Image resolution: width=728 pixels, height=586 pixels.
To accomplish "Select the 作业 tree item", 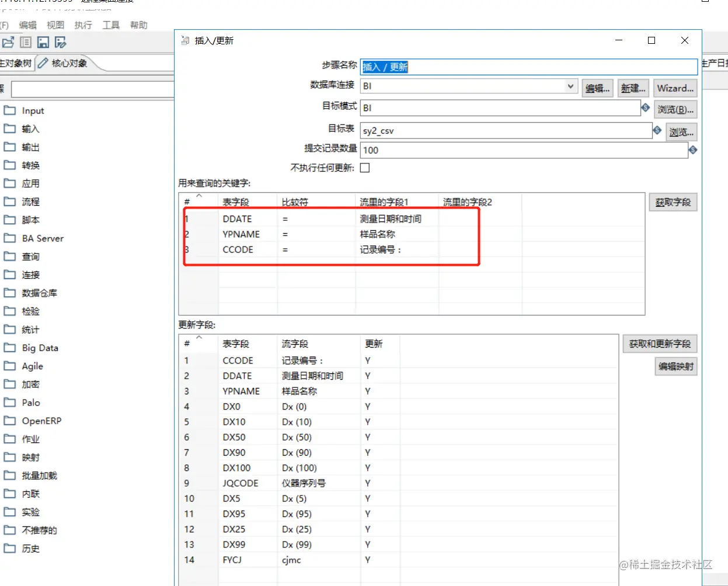I will point(31,439).
